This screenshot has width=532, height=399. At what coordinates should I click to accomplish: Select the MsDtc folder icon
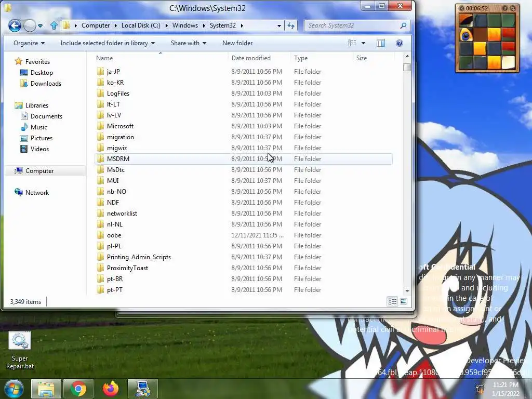(100, 170)
